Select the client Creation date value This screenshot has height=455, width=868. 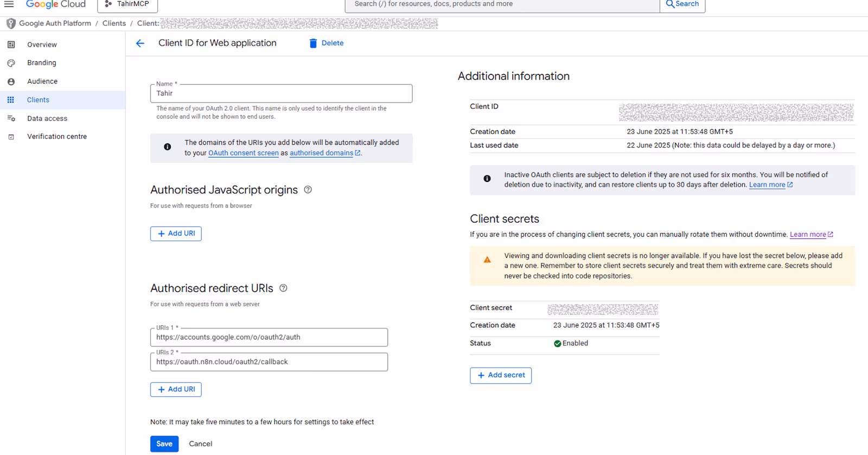680,131
